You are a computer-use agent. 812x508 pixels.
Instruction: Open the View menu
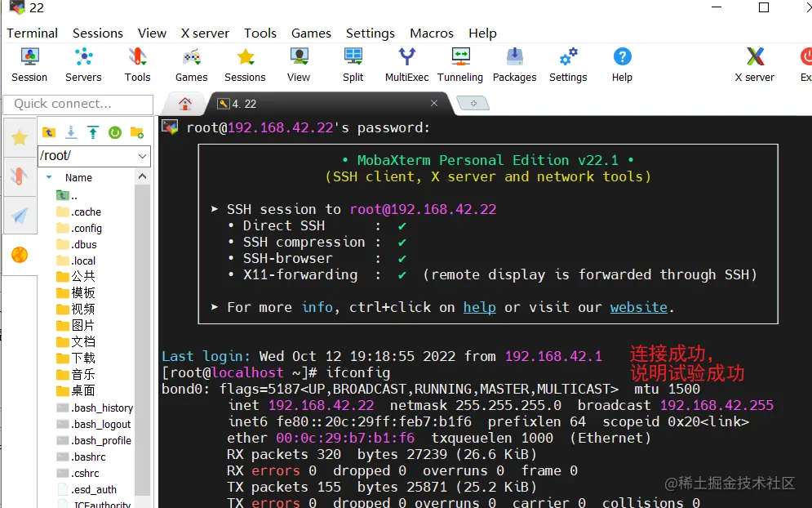click(152, 33)
